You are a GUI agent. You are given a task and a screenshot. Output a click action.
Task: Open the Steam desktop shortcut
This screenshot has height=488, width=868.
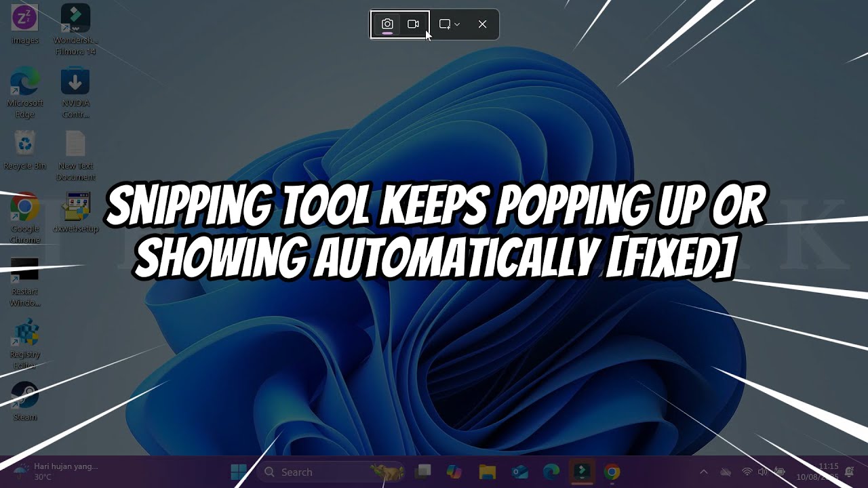25,402
